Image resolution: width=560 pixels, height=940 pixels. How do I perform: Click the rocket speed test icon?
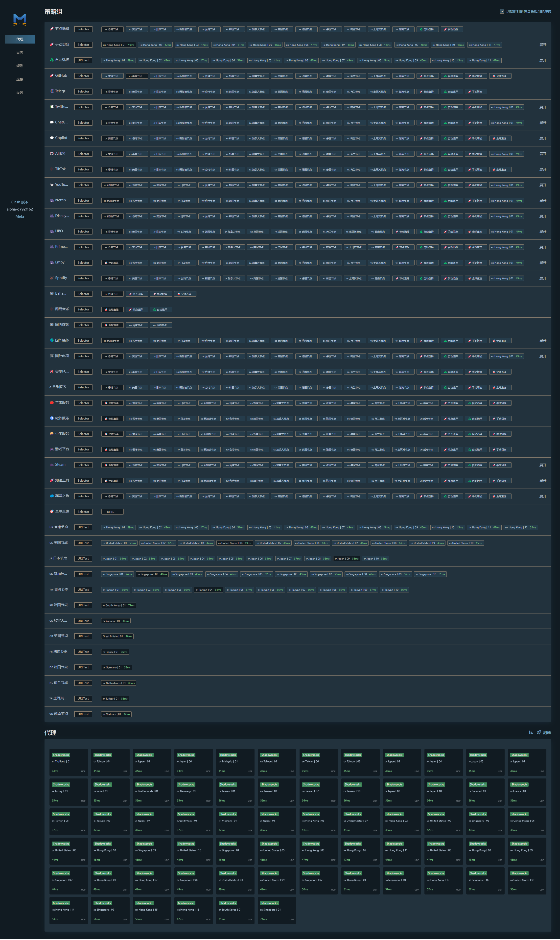pyautogui.click(x=539, y=732)
